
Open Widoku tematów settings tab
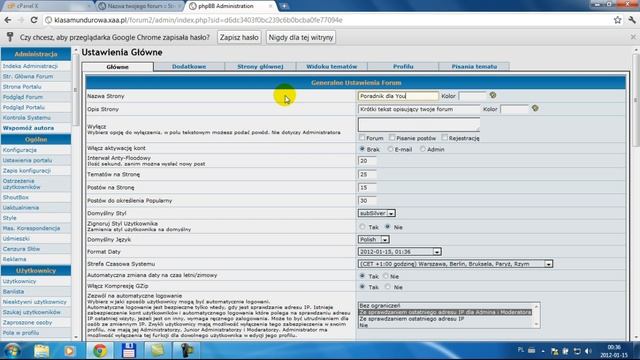click(331, 67)
